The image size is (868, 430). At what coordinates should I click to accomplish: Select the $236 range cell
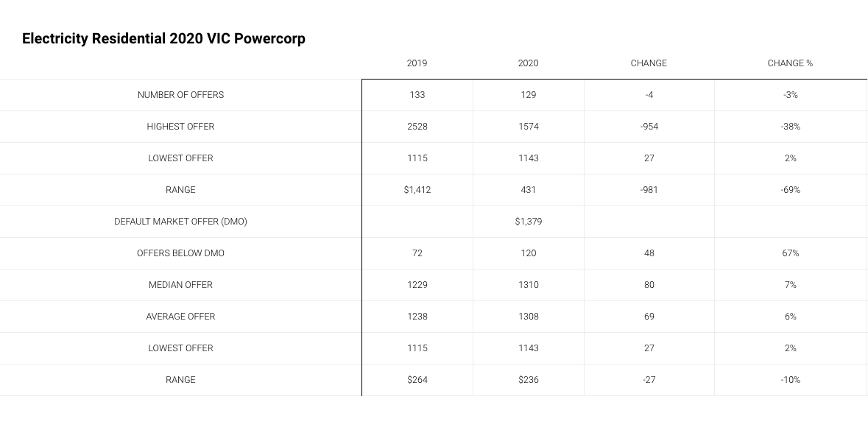(x=528, y=380)
